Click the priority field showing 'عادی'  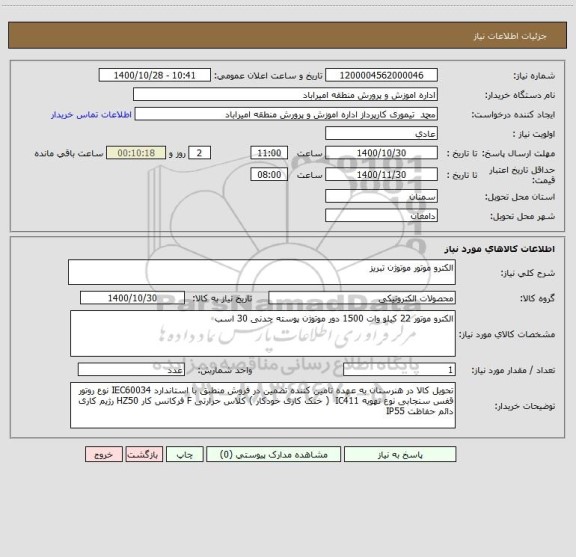click(x=381, y=133)
